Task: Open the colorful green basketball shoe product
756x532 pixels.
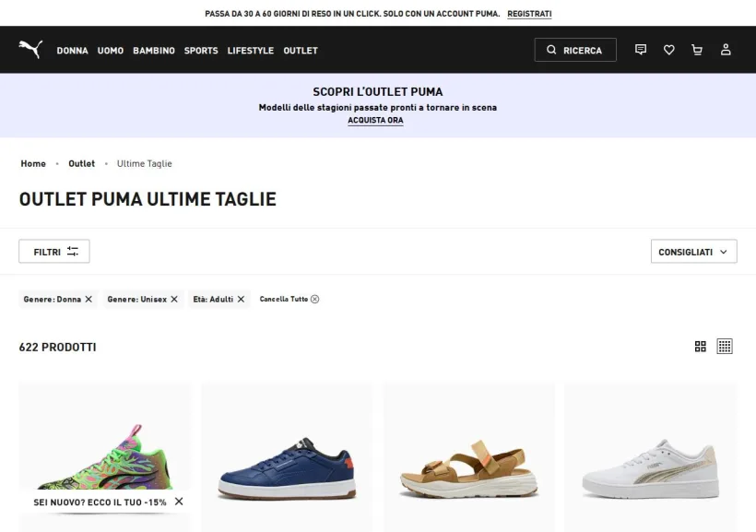Action: (104, 457)
